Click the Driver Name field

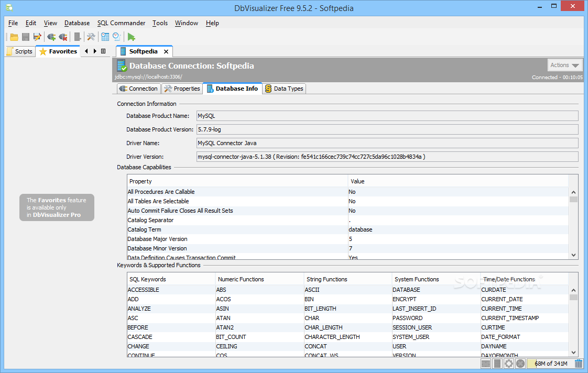coord(387,143)
